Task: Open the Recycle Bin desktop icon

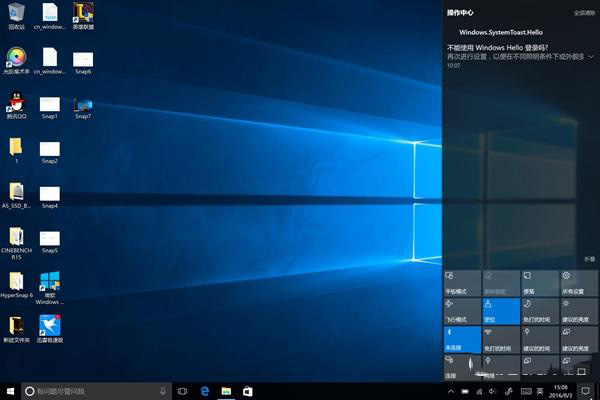Action: coord(16,15)
